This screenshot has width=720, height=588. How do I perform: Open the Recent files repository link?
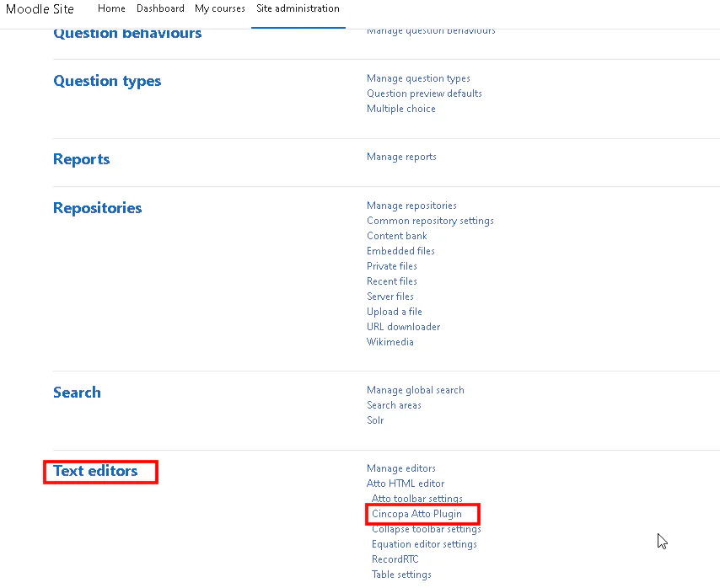click(x=392, y=281)
